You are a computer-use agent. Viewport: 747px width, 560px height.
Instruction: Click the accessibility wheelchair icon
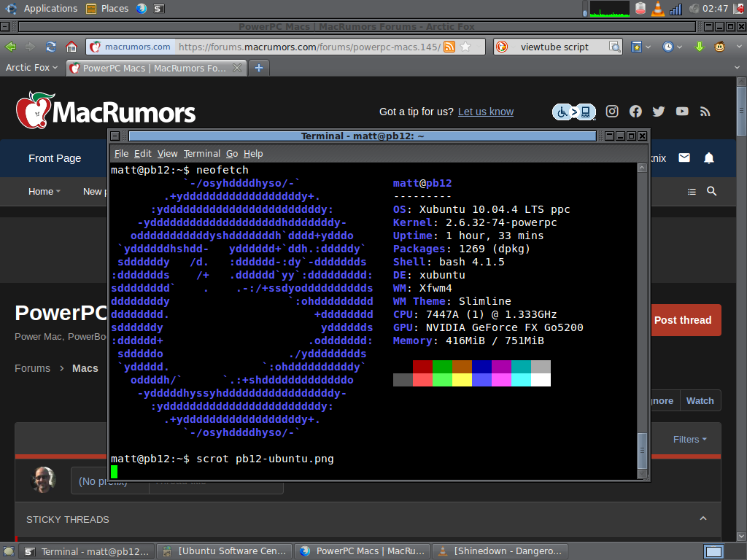(x=562, y=112)
